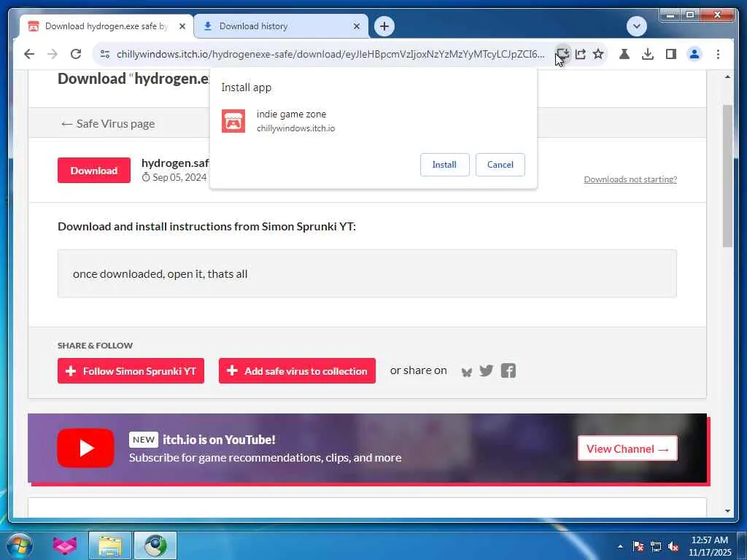Click the muted volume tray icon
Viewport: 747px width, 560px height.
coord(673,546)
